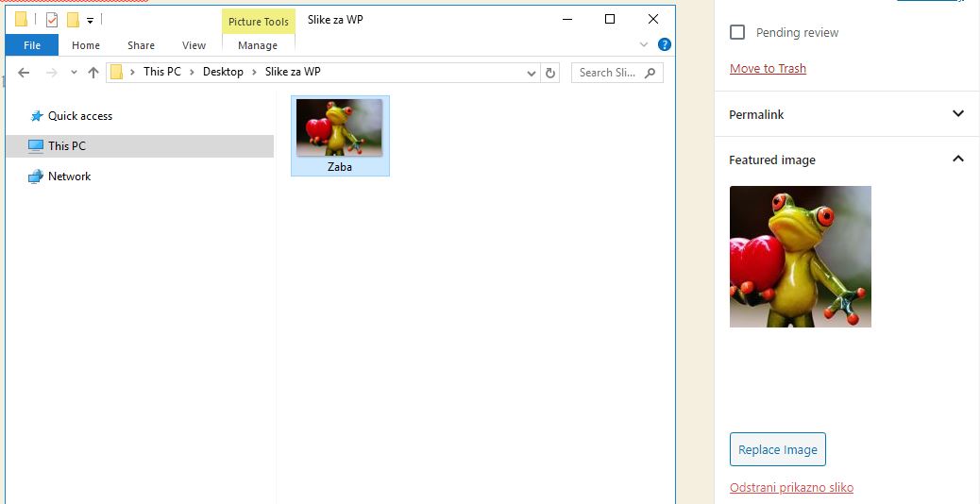Expand the Permalink panel
980x504 pixels.
point(957,114)
